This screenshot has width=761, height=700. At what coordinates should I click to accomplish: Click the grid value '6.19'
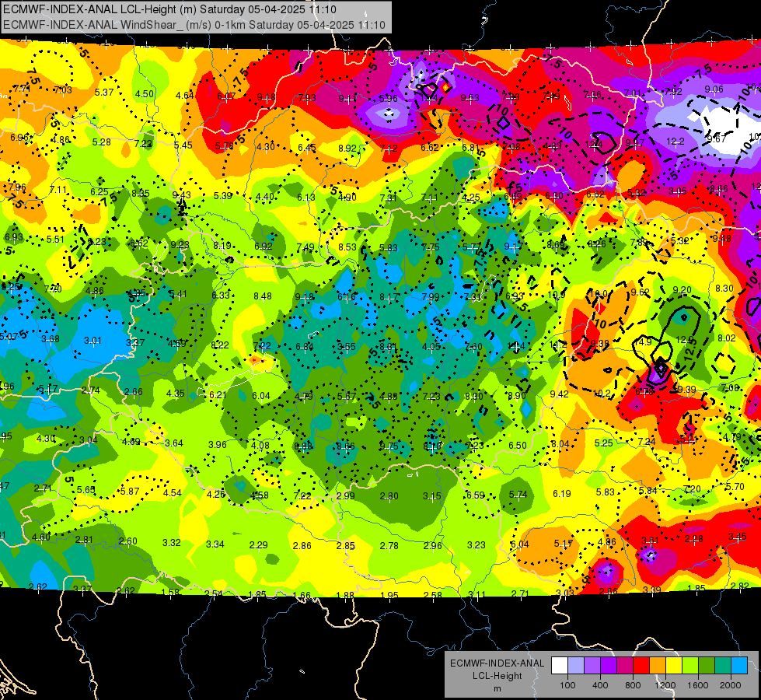click(x=561, y=494)
